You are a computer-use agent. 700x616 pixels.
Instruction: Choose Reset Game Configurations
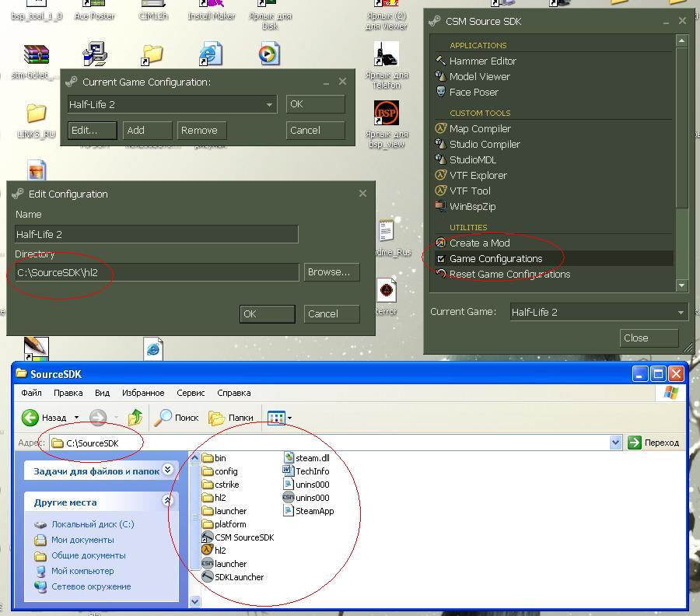point(503,274)
